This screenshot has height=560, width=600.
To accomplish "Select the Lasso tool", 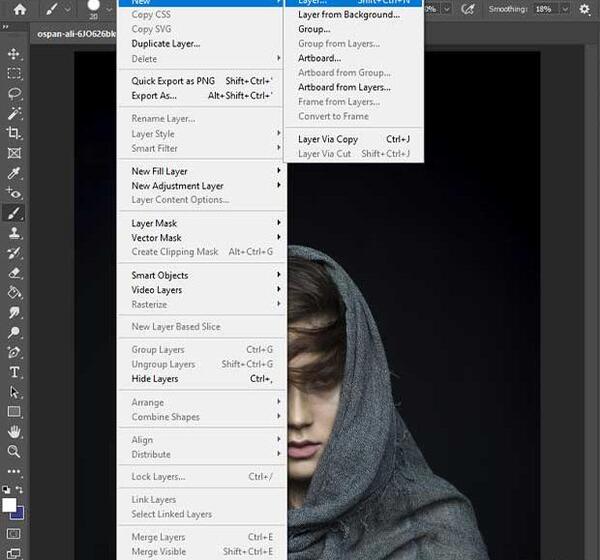I will click(14, 93).
